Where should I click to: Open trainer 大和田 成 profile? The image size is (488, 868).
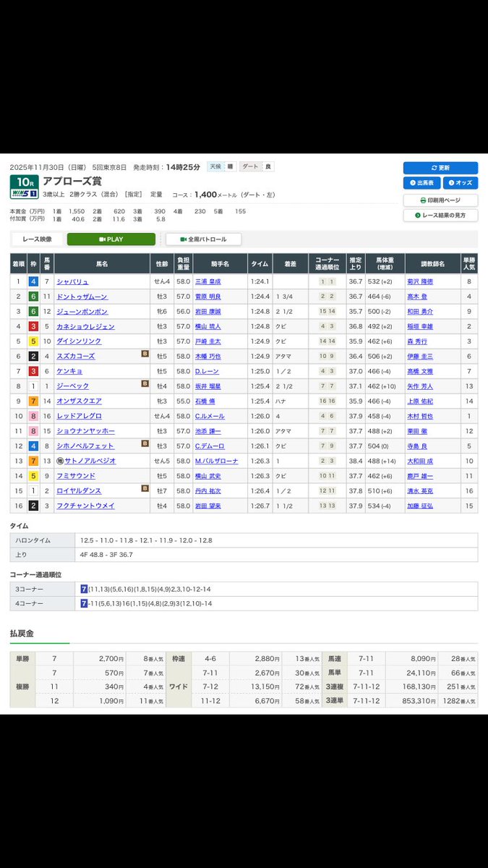point(421,461)
